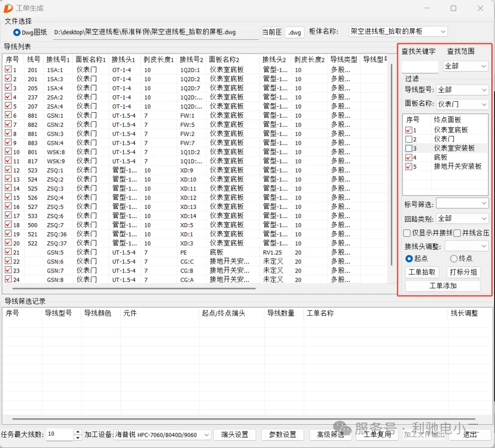This screenshot has height=448, width=495.
Task: Open the 接线头调整 dropdown
Action: (467, 246)
